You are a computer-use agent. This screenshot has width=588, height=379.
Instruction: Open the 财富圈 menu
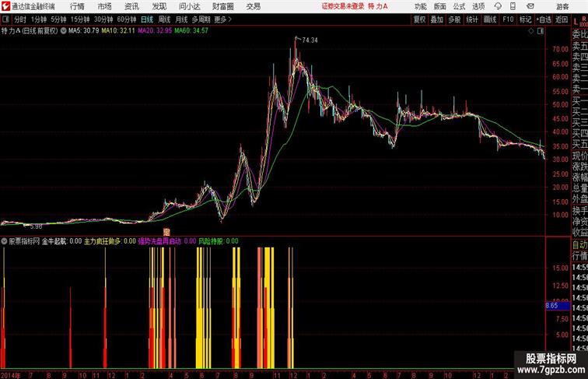pyautogui.click(x=222, y=6)
